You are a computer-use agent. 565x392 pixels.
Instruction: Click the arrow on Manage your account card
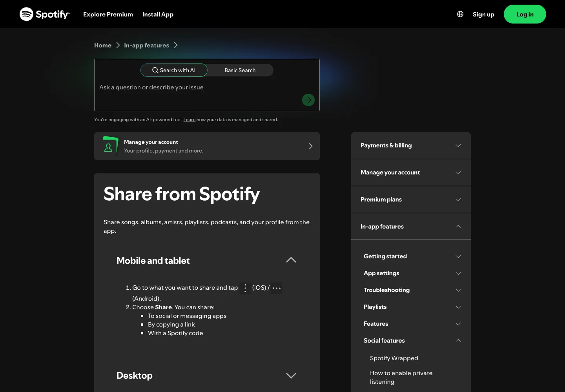point(311,146)
